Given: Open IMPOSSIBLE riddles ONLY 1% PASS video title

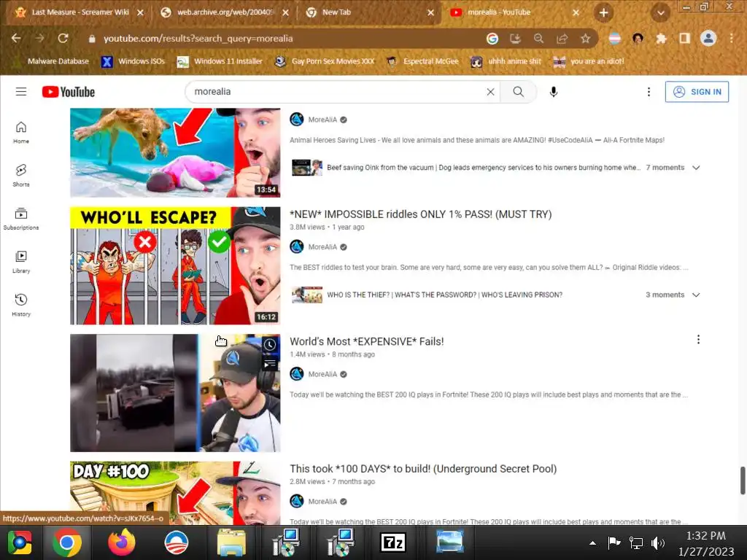Looking at the screenshot, I should coord(421,214).
